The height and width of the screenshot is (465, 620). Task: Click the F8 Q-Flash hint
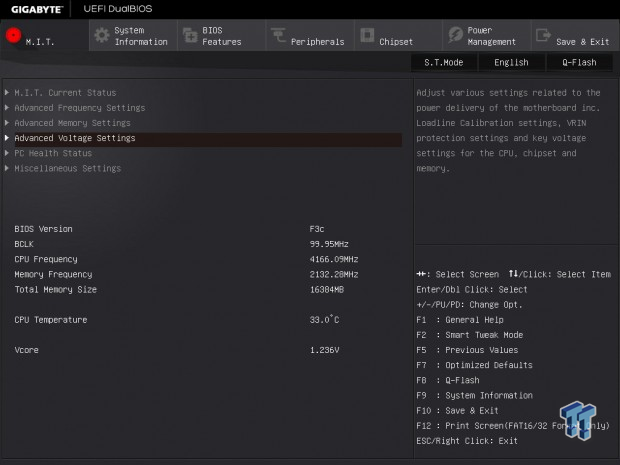point(448,380)
